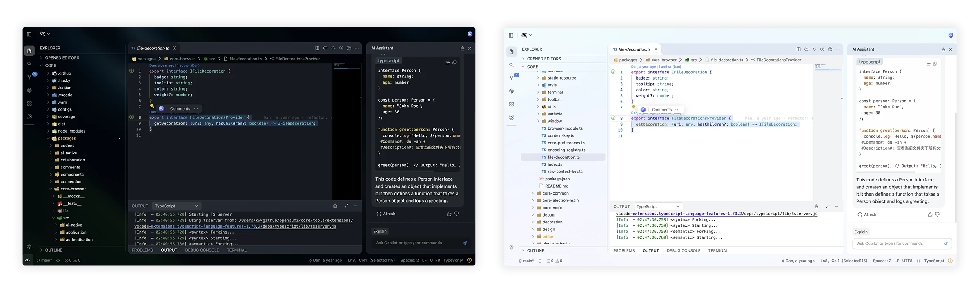Open settings gear in dark window sidebar
980x294 pixels.
click(29, 246)
